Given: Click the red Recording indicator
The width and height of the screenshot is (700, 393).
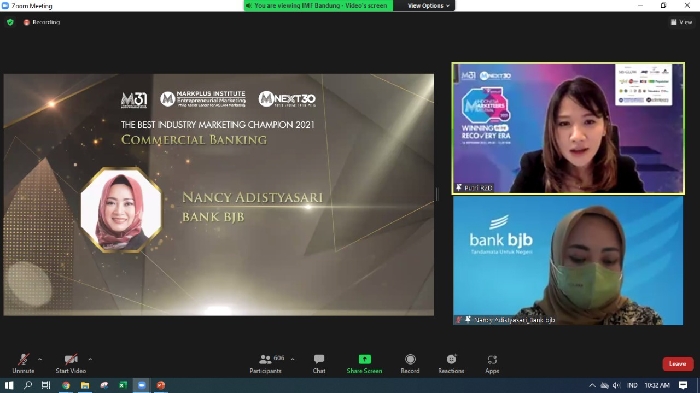Looking at the screenshot, I should point(42,22).
